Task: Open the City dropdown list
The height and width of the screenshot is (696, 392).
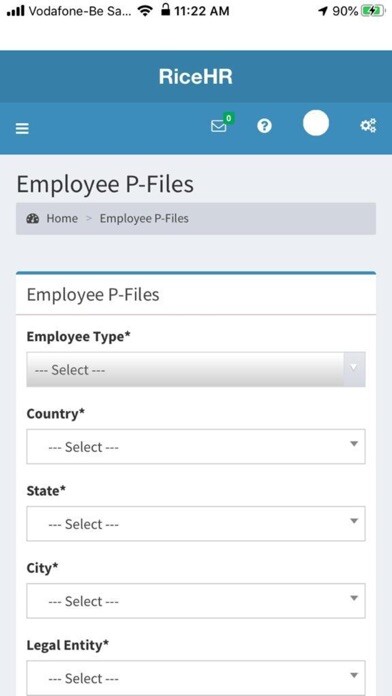Action: (196, 601)
